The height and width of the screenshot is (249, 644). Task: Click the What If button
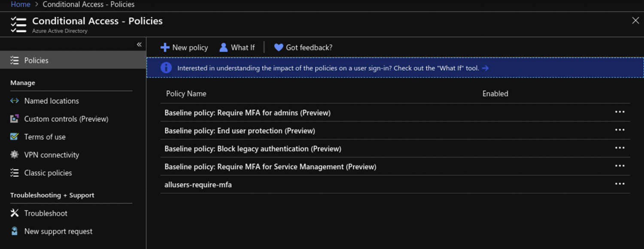[237, 48]
